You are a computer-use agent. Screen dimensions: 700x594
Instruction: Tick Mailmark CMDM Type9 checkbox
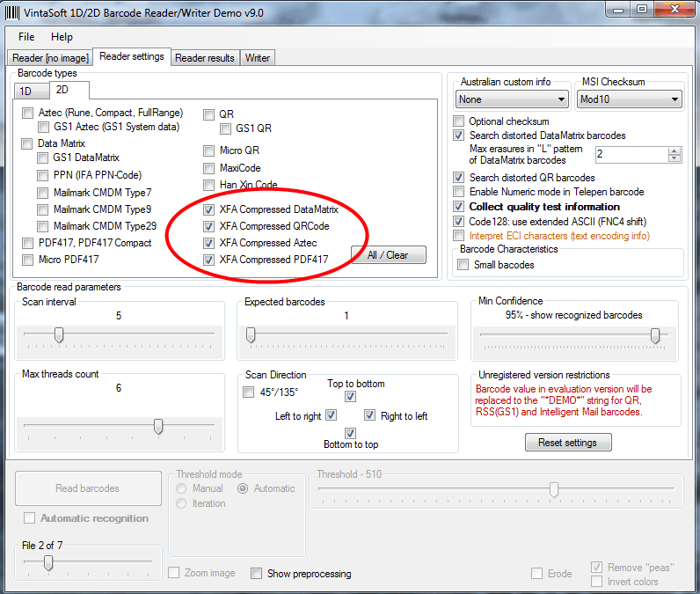pos(42,209)
